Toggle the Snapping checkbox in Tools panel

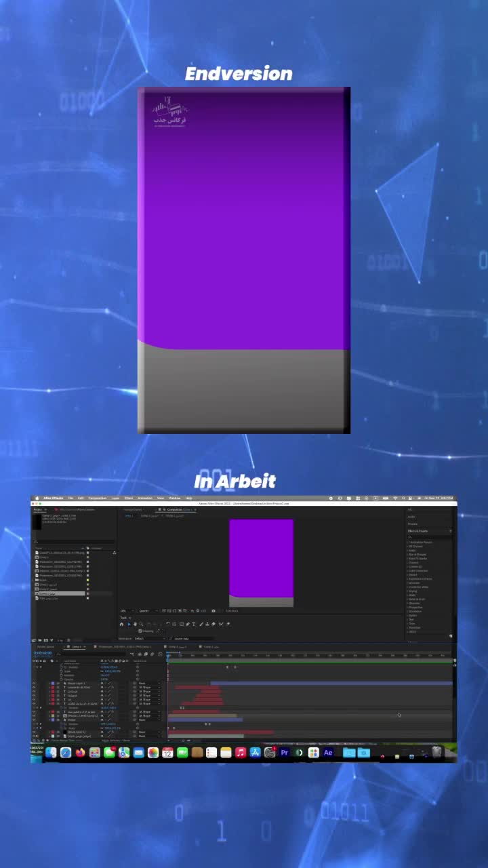pos(140,631)
